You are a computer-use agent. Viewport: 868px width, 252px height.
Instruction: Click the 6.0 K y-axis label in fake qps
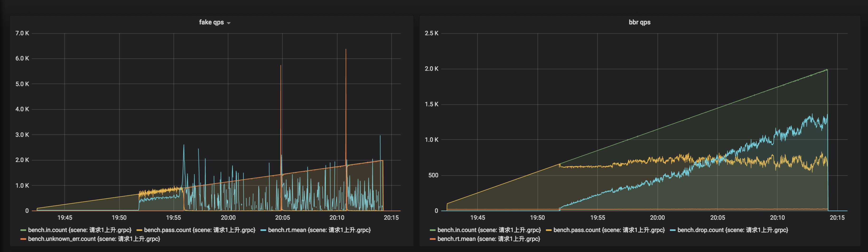pos(22,58)
